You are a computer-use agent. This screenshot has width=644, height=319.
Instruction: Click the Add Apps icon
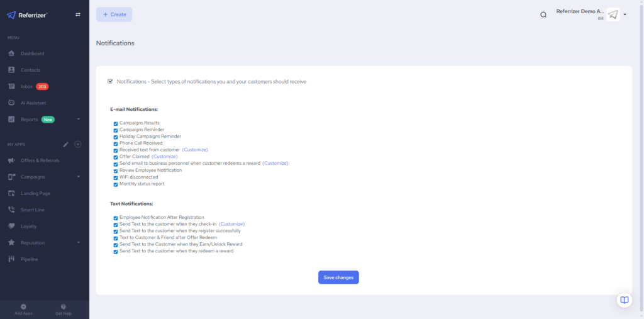23,306
